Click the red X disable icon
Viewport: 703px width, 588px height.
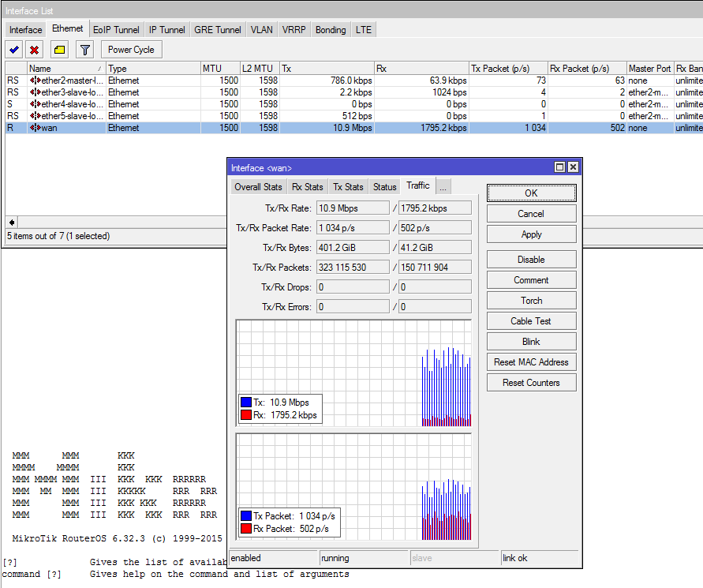click(35, 50)
